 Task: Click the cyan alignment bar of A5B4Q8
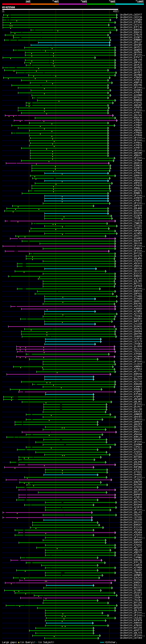(77, 181)
